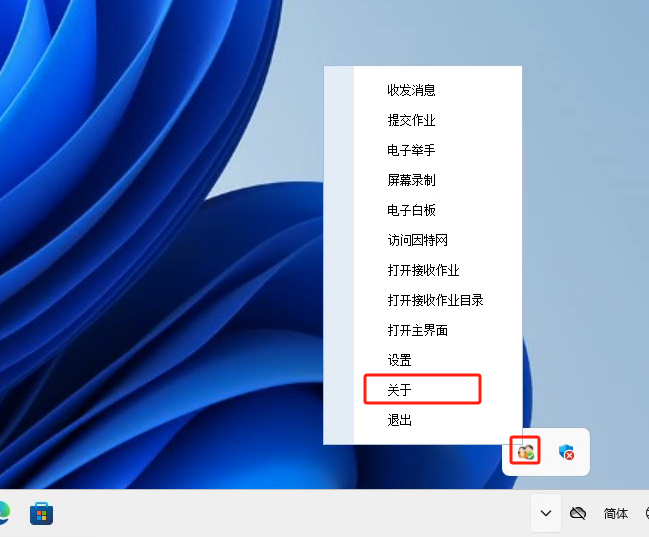The image size is (649, 538).
Task: Open Windows Security from tray overflow
Action: (566, 452)
